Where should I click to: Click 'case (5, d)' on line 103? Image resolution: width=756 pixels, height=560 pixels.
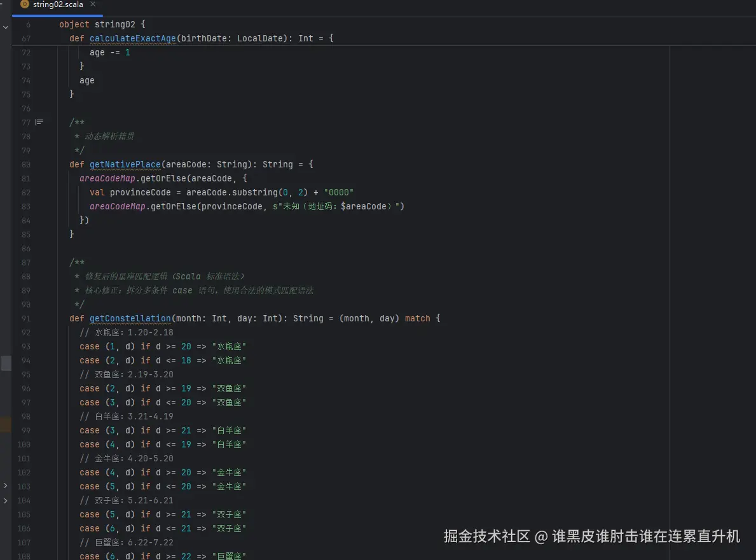click(107, 486)
